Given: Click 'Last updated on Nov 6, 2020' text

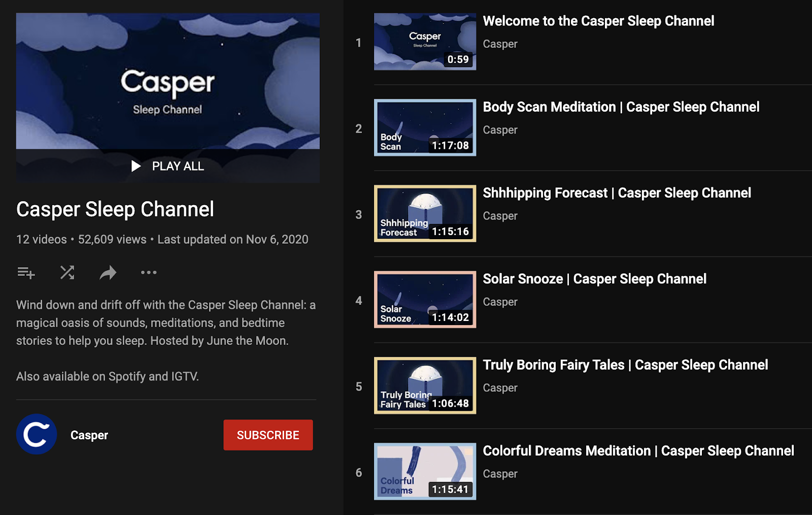Looking at the screenshot, I should point(233,239).
